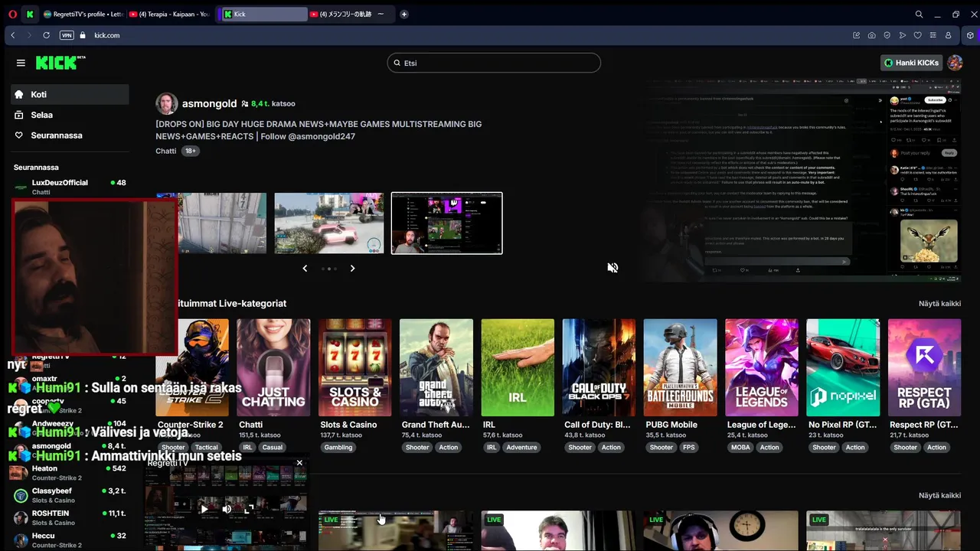
Task: Click the Hanki KICKs button
Action: 911,63
